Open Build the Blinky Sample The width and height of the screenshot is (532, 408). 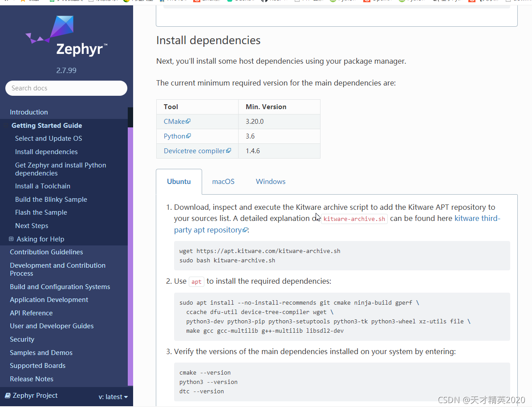pyautogui.click(x=51, y=200)
